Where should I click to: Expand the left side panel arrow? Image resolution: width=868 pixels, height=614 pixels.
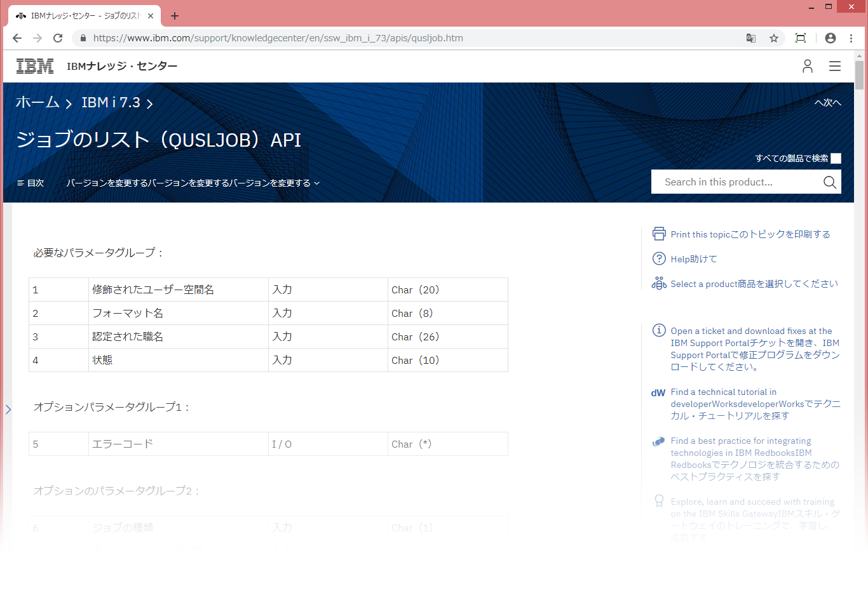click(8, 410)
